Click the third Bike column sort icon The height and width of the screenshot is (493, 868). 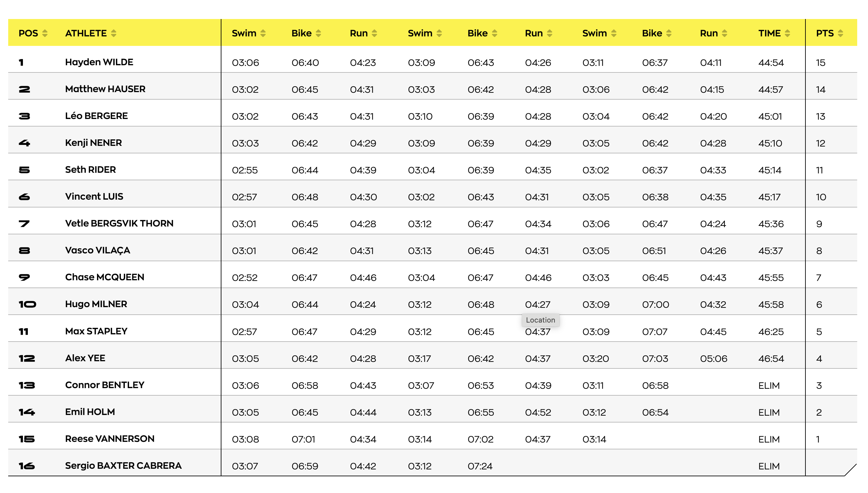669,33
